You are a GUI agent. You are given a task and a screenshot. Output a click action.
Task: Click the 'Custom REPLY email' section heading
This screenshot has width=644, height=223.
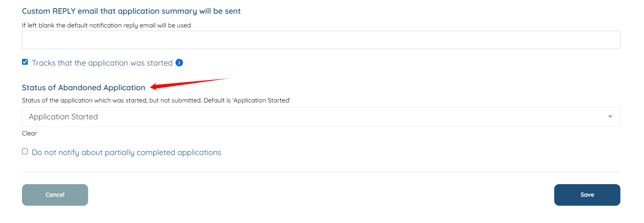(131, 11)
